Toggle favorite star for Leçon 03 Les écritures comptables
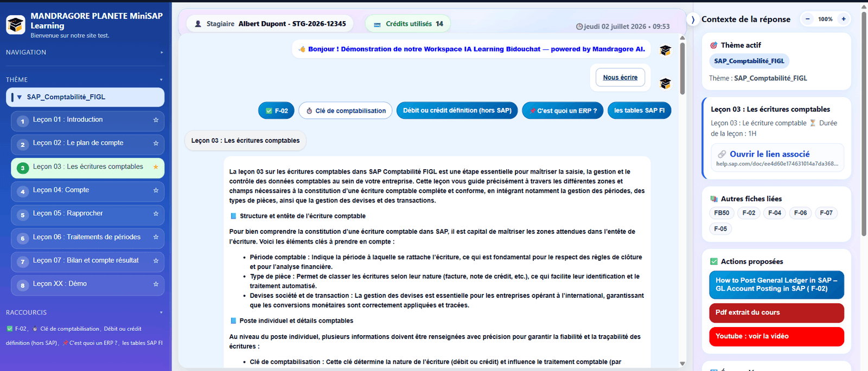This screenshot has height=371, width=868. coord(156,167)
